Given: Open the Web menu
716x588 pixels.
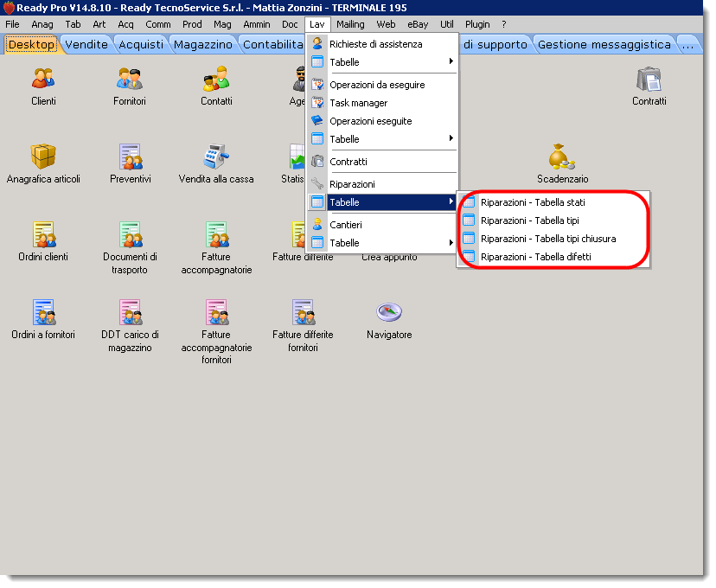Looking at the screenshot, I should tap(386, 24).
